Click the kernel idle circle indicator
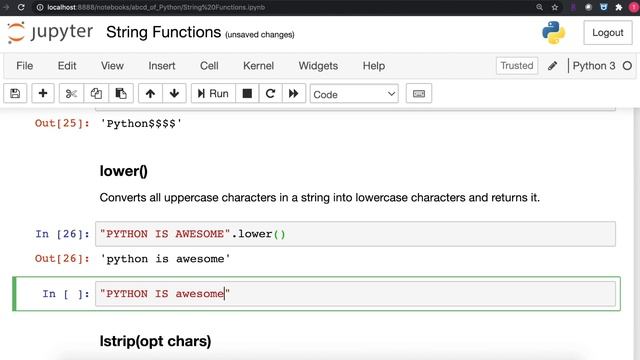The height and width of the screenshot is (360, 640). pyautogui.click(x=627, y=66)
